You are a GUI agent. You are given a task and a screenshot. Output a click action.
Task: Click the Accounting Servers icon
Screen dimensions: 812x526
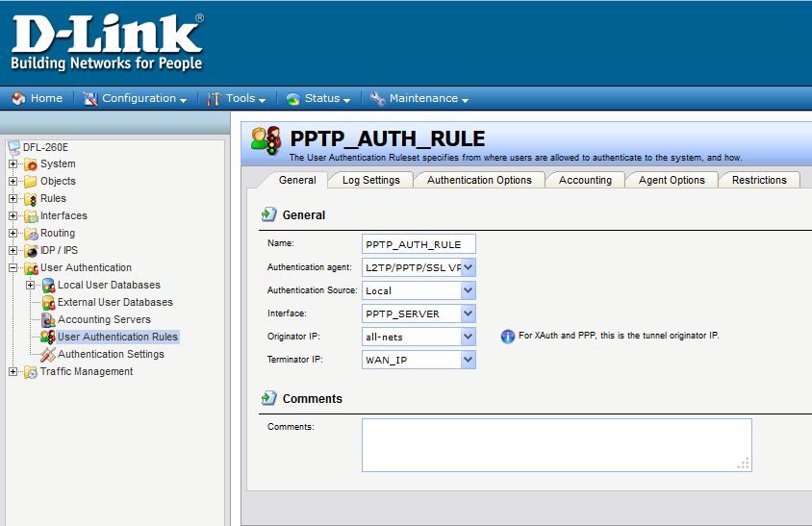(x=49, y=320)
